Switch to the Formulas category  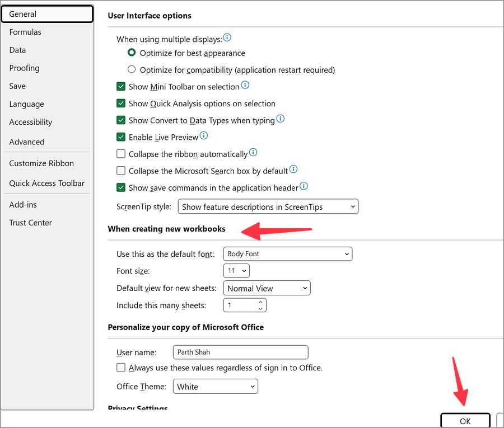pos(25,32)
